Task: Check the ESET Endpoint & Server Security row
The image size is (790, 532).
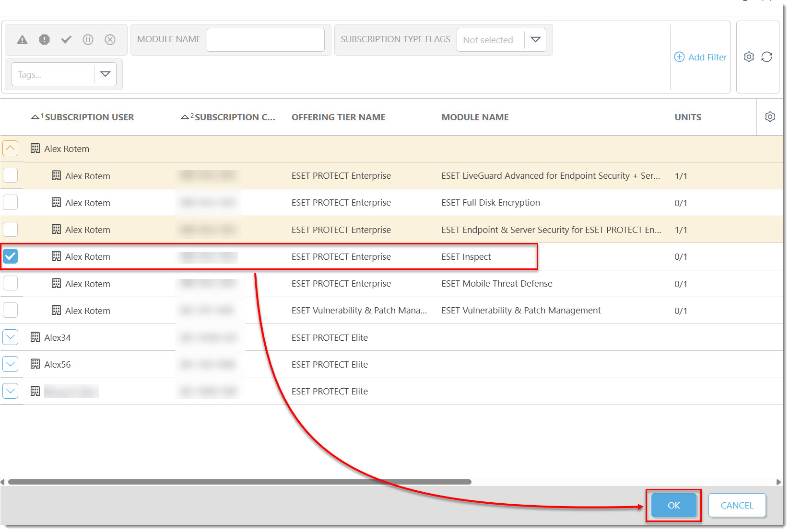Action: coord(10,229)
